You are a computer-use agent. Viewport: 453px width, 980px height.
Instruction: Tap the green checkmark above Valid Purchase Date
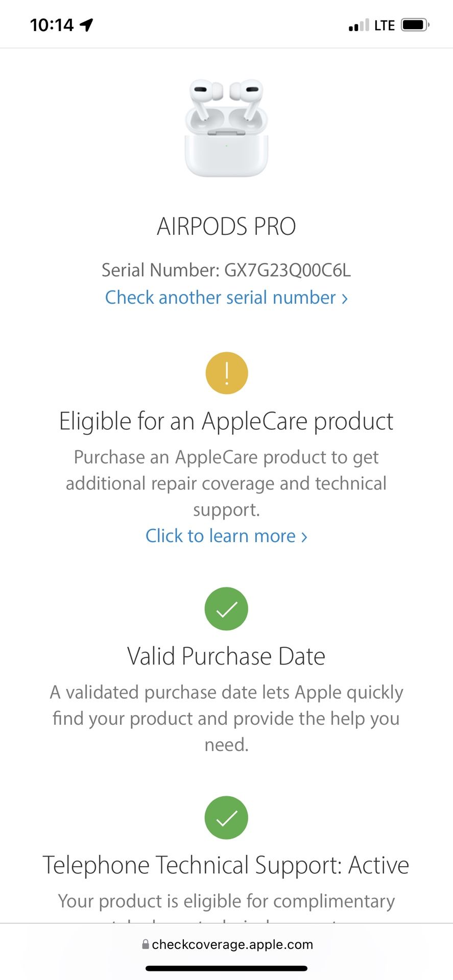click(226, 609)
